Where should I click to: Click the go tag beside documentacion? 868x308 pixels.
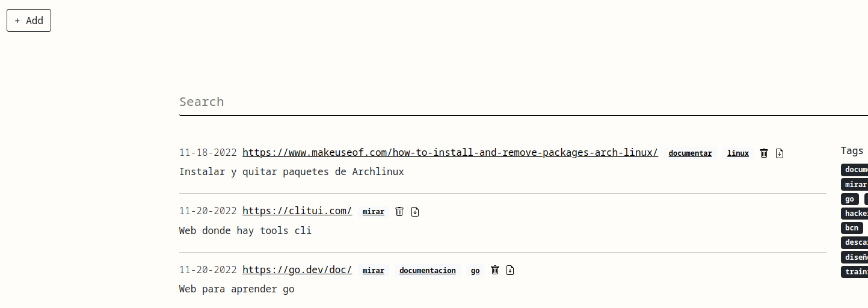click(x=475, y=271)
